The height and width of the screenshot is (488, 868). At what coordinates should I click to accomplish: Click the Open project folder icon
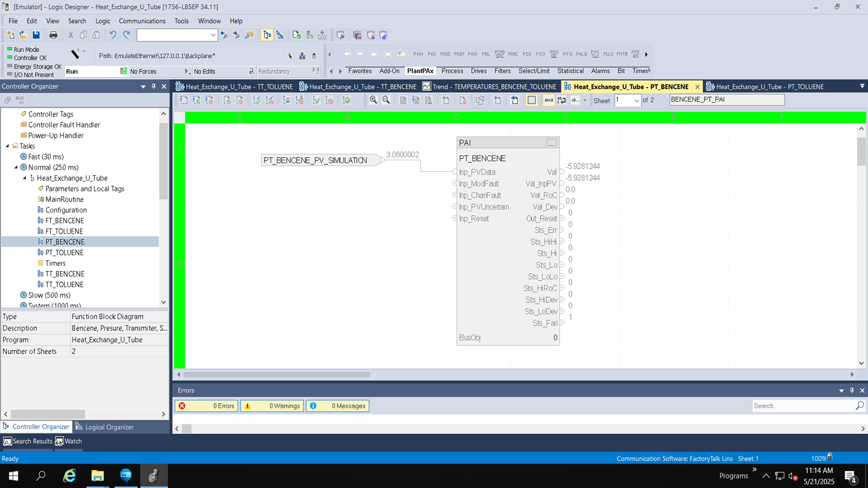coord(24,35)
